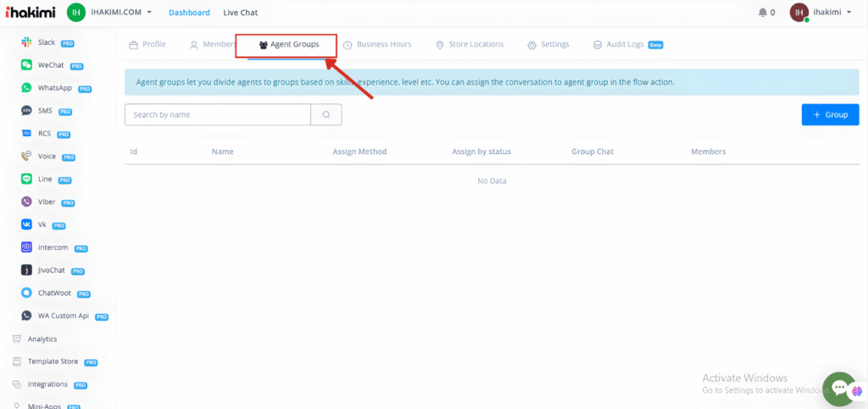Viewport: 868px width, 409px height.
Task: Select the JivoChat icon in sidebar
Action: click(26, 271)
